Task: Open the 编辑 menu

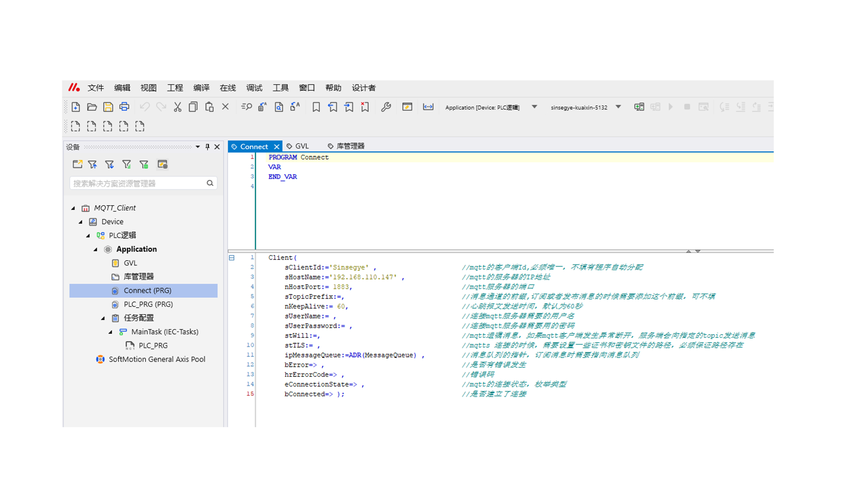Action: point(122,88)
